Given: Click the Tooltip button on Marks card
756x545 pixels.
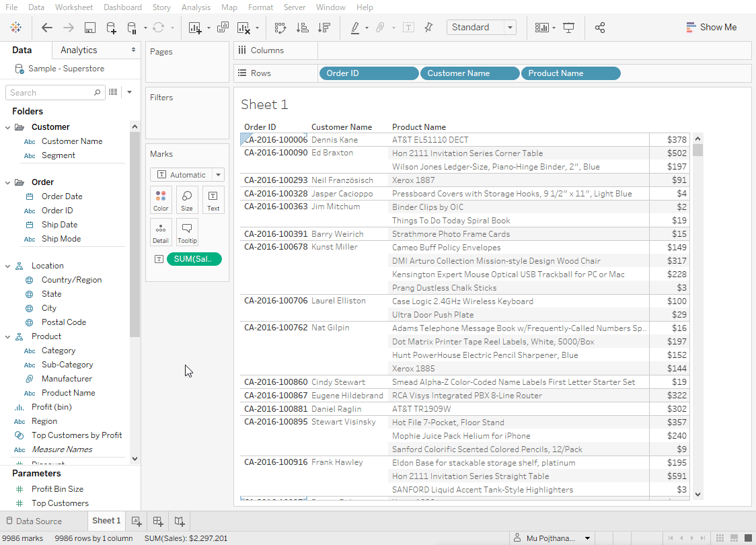Looking at the screenshot, I should (186, 233).
